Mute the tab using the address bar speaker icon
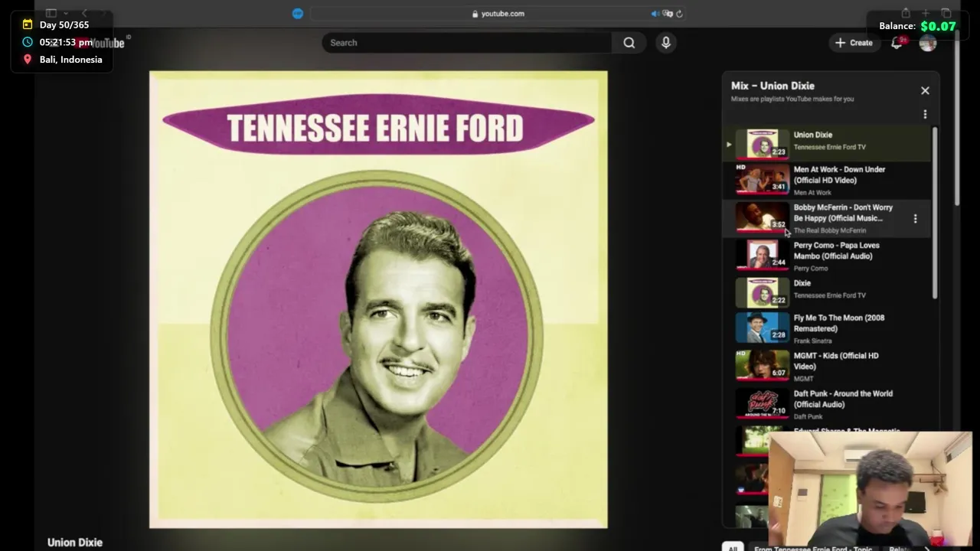 point(655,13)
